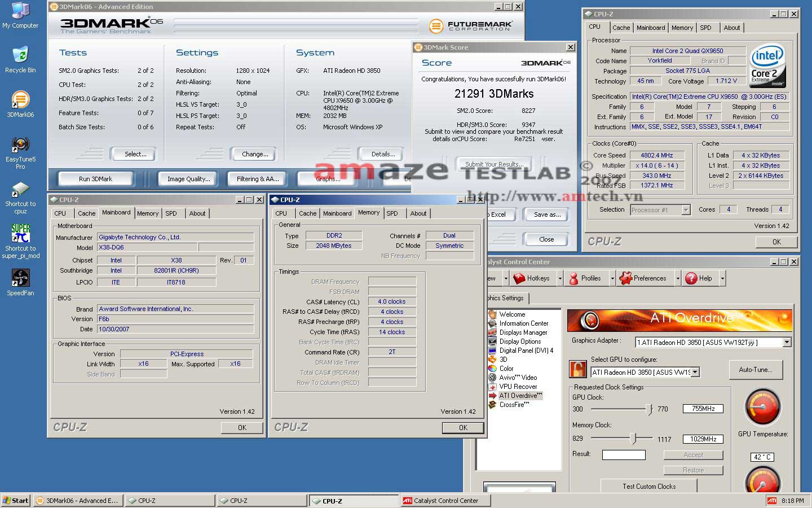Click Change... under Settings in 3DMark06
The width and height of the screenshot is (812, 508).
(255, 154)
